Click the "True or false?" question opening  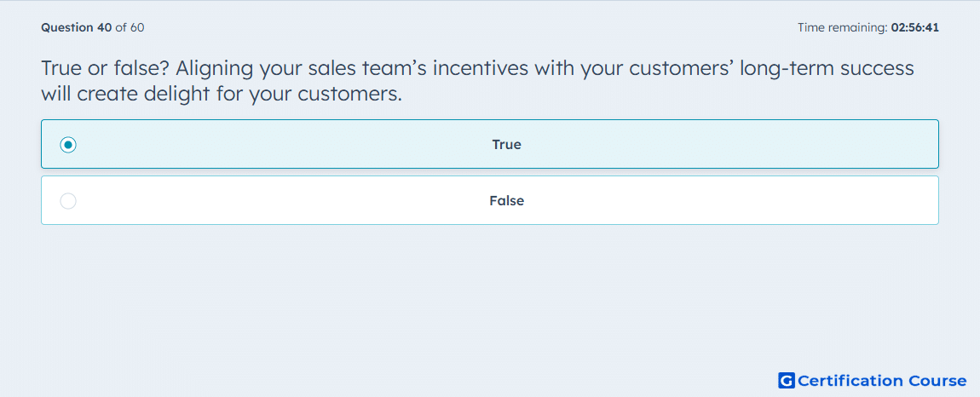point(106,68)
